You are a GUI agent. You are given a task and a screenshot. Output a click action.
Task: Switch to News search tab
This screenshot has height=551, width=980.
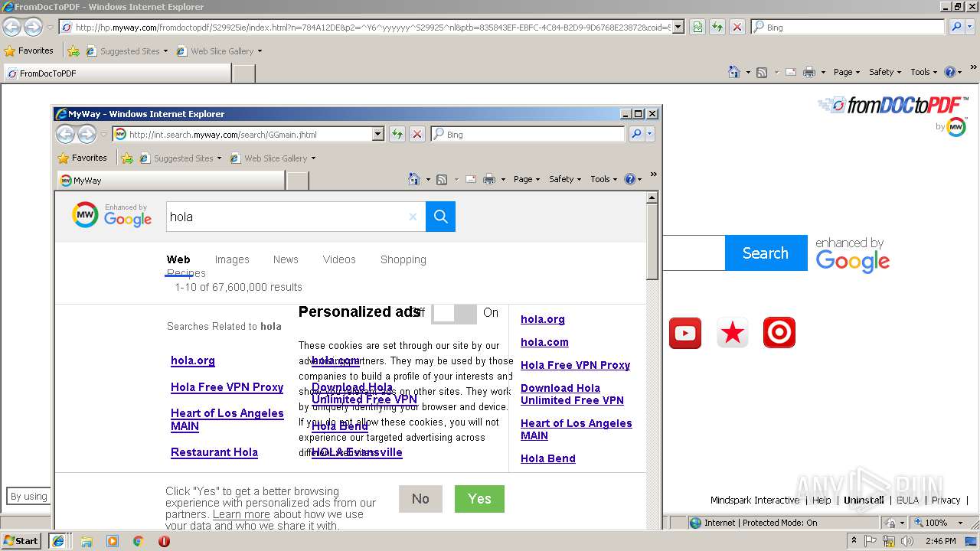point(286,259)
